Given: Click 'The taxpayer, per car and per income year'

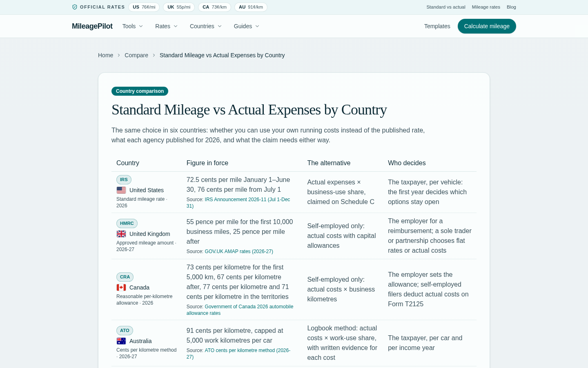Looking at the screenshot, I should (425, 343).
